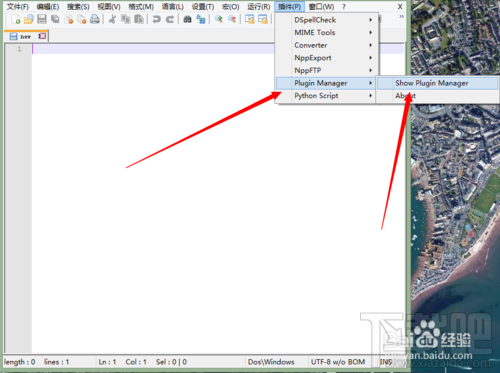This screenshot has width=500, height=373.
Task: Click the Replace toolbar icon
Action: pos(201,19)
